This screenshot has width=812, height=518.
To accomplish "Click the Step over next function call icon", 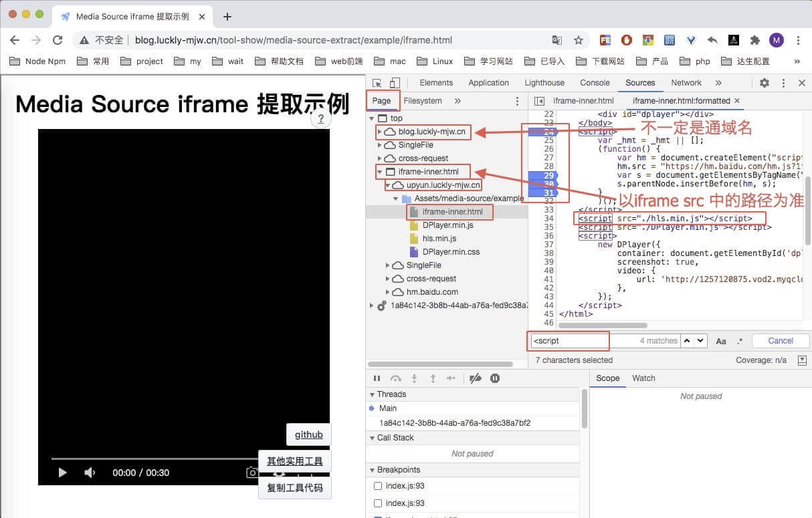I will [395, 378].
